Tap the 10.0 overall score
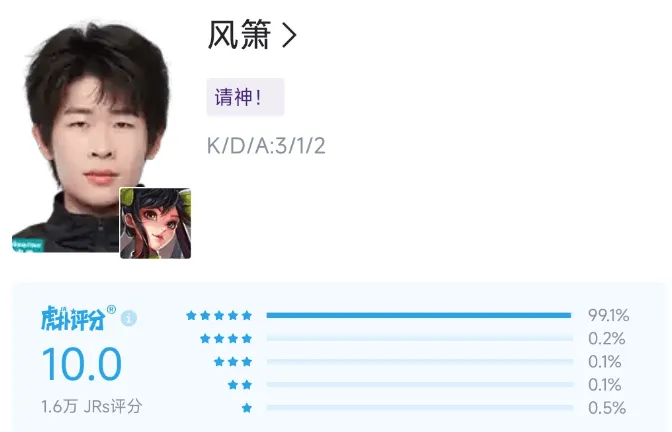672x432 pixels. pyautogui.click(x=81, y=364)
